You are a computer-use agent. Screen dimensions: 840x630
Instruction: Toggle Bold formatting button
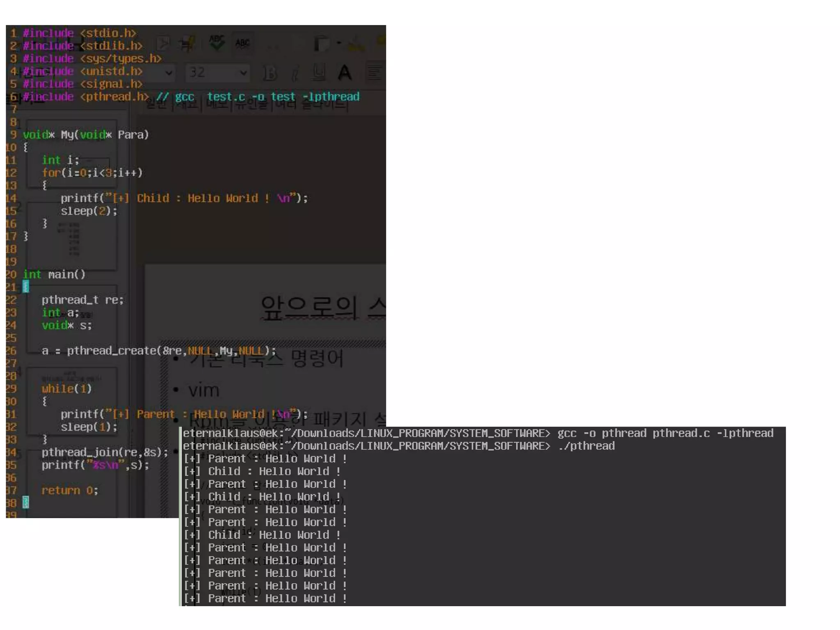(270, 73)
